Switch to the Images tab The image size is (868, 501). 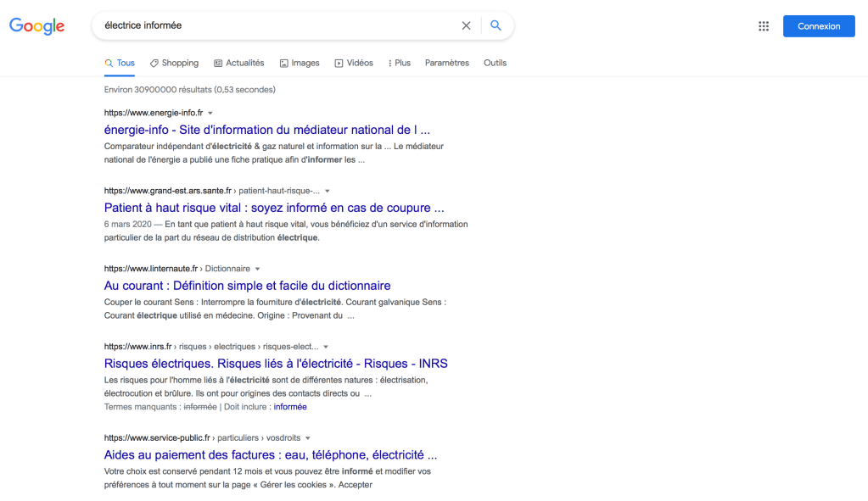(x=300, y=63)
